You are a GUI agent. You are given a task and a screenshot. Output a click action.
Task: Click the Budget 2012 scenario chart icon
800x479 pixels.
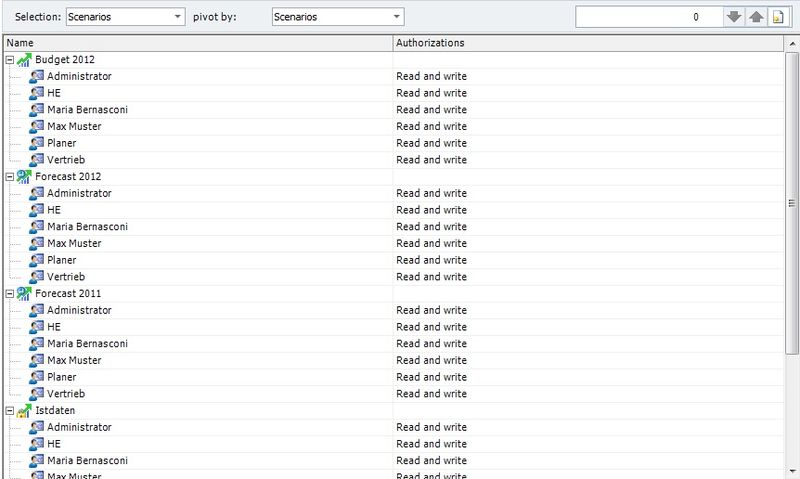[23, 60]
